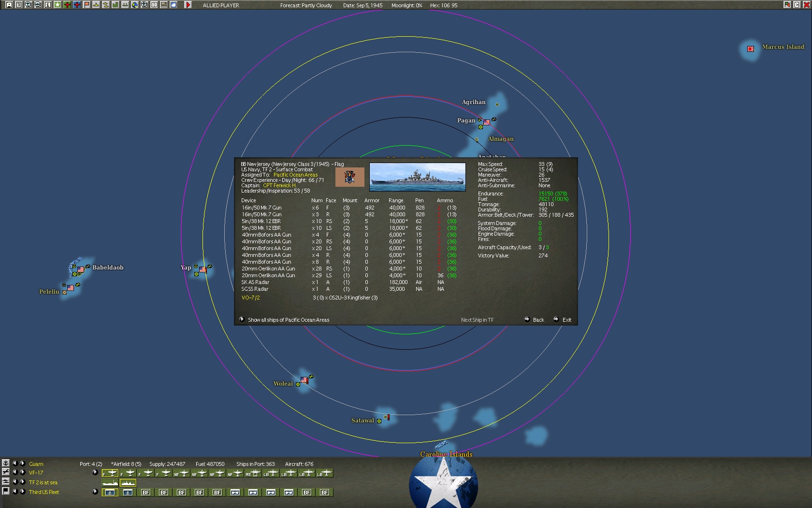Click the Yap US base flag marker
812x508 pixels.
pos(203,269)
